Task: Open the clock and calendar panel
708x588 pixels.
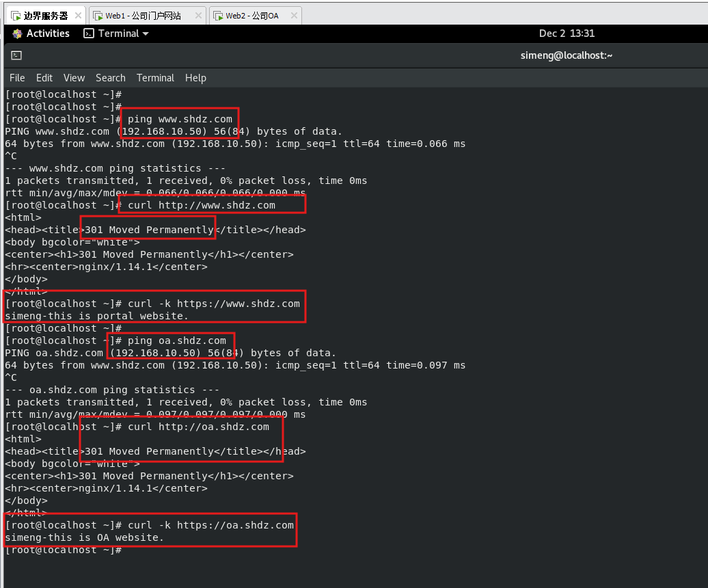Action: 567,34
